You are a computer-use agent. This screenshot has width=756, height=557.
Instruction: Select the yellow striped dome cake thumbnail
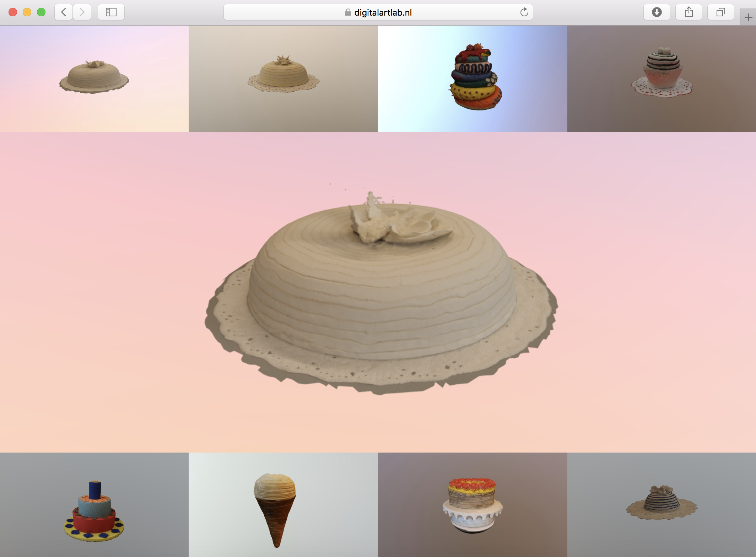(283, 79)
